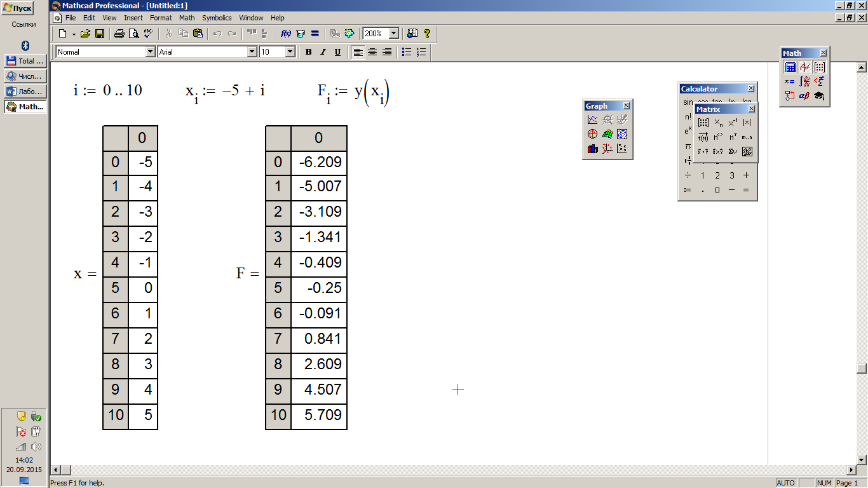Open the 200% zoom dropdown
Image resolution: width=868 pixels, height=488 pixels.
pyautogui.click(x=394, y=34)
